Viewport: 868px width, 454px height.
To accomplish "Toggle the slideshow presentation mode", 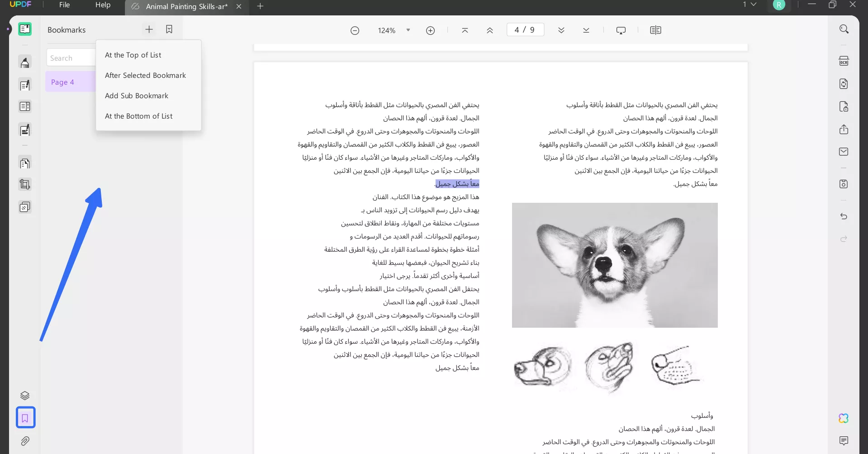I will pyautogui.click(x=621, y=30).
